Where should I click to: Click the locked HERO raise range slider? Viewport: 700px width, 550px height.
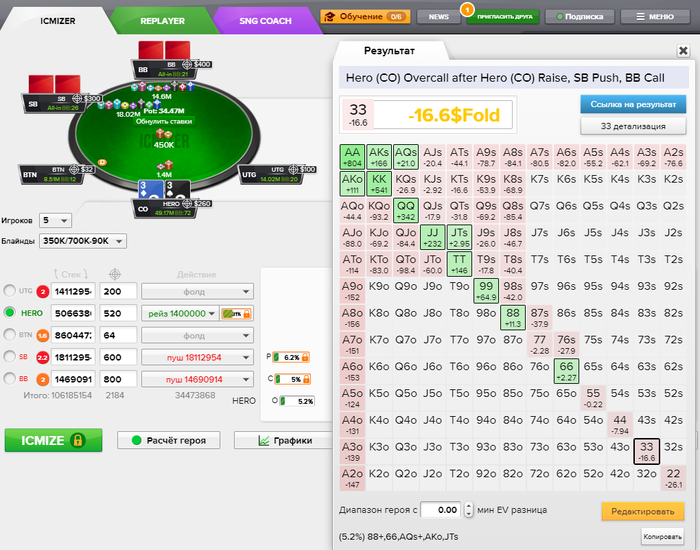click(237, 313)
